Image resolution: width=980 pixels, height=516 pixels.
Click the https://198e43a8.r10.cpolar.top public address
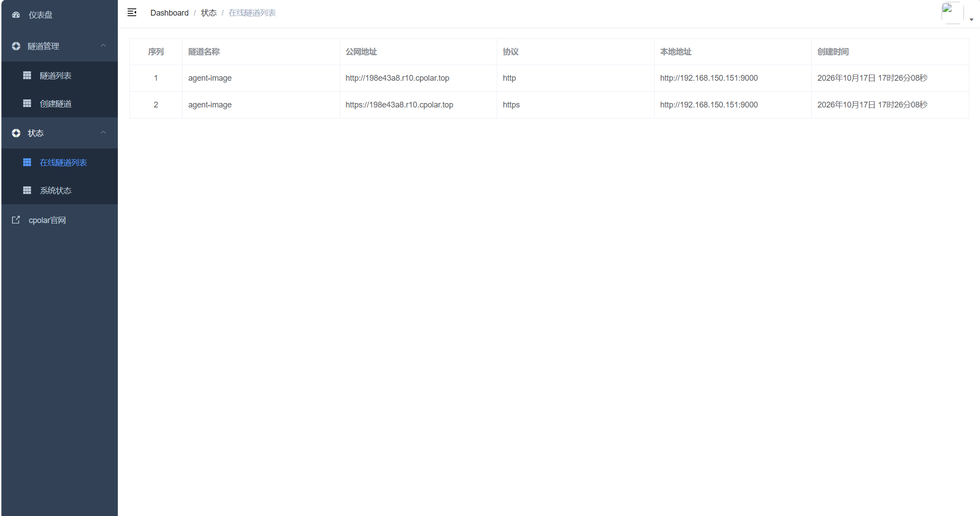(x=399, y=105)
